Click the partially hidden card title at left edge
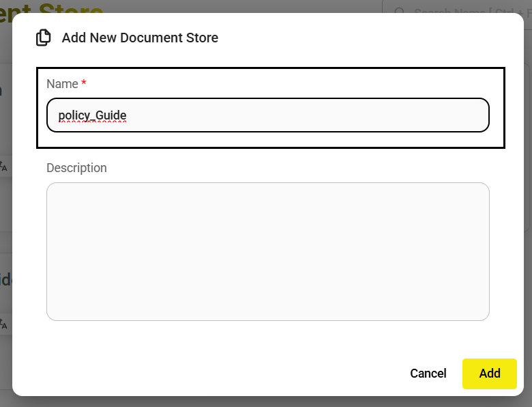This screenshot has height=407, width=532. point(5,280)
